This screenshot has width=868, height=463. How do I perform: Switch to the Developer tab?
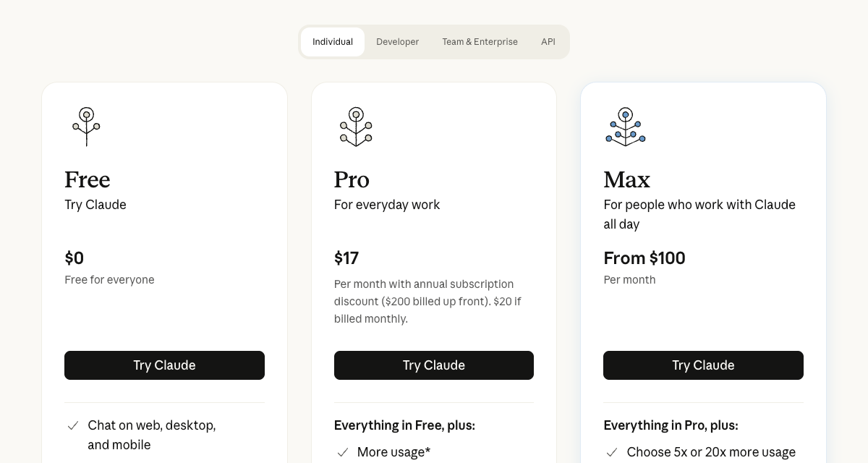click(398, 42)
